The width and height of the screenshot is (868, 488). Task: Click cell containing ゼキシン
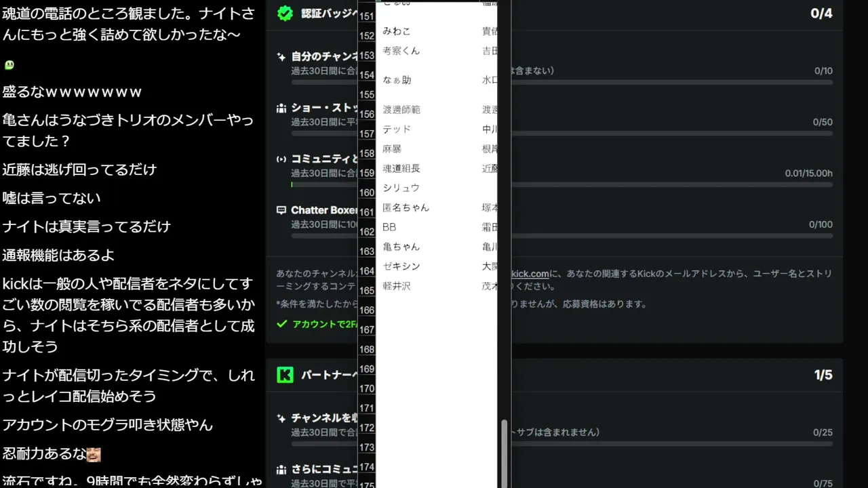coord(401,266)
